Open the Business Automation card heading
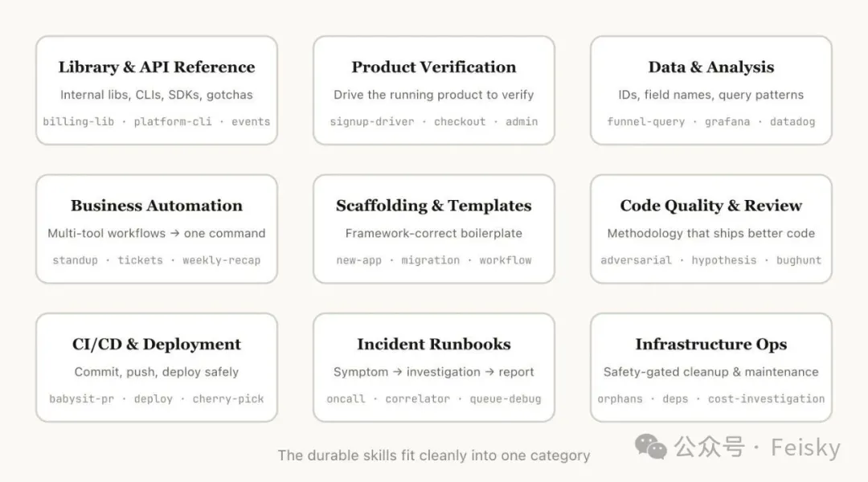 tap(157, 206)
